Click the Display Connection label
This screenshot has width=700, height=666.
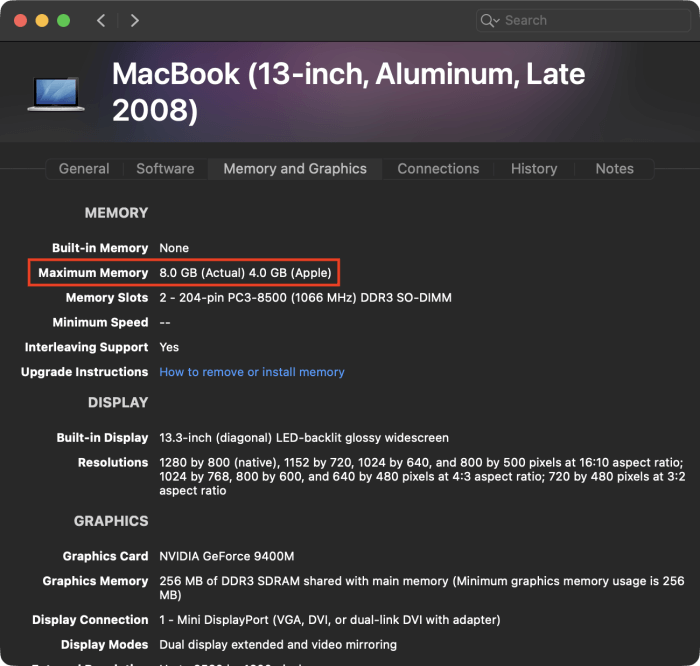[90, 620]
